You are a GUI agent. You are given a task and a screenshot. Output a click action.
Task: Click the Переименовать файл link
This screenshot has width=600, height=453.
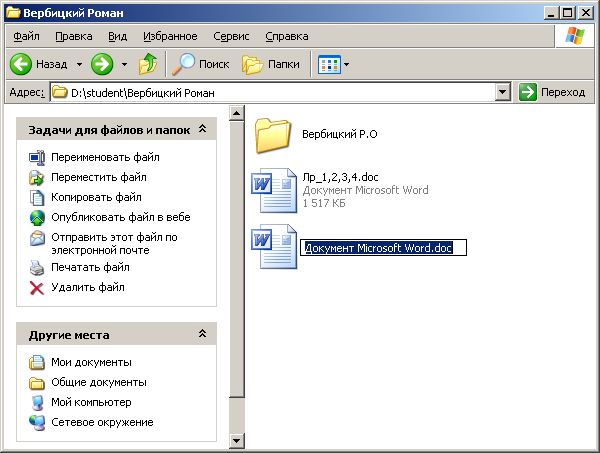105,157
